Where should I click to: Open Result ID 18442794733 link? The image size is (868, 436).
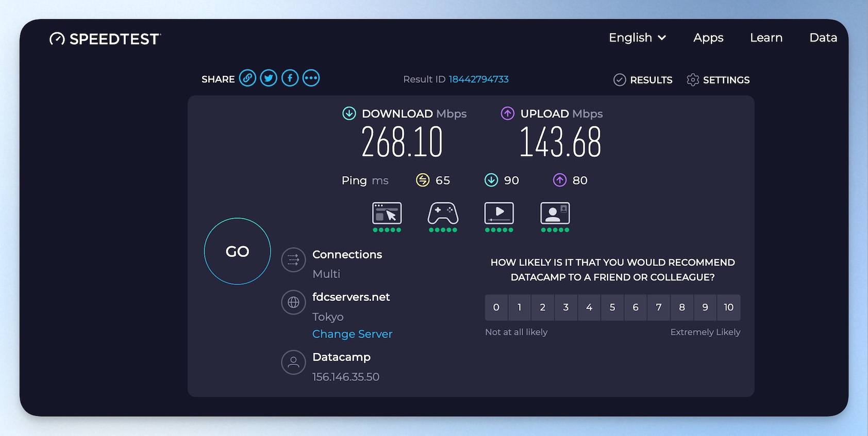coord(478,79)
